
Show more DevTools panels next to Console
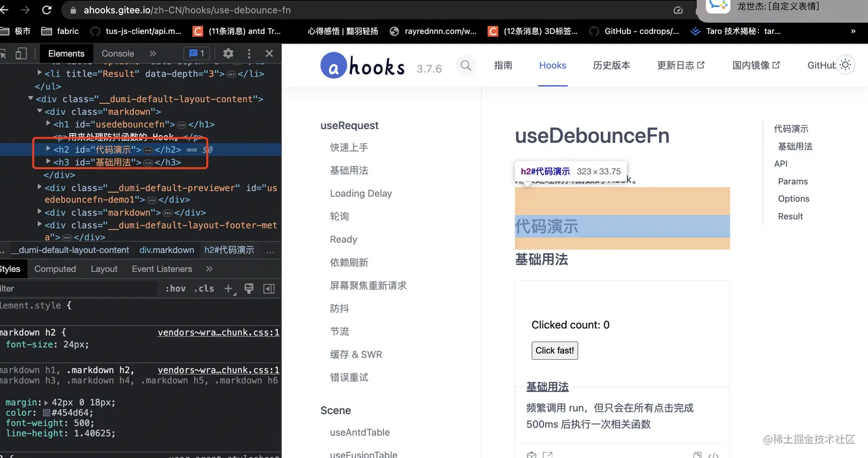click(153, 53)
